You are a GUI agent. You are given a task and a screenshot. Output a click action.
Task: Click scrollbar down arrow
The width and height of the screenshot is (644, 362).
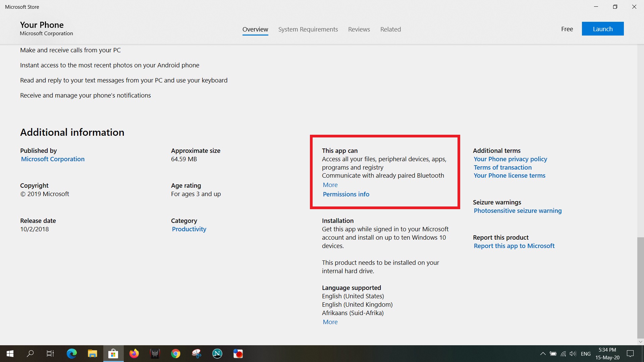click(x=640, y=342)
